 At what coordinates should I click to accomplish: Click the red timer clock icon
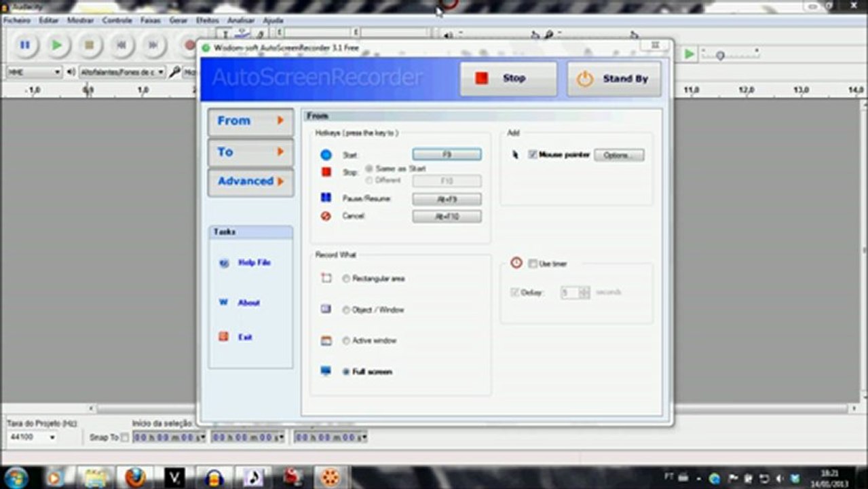click(x=516, y=263)
